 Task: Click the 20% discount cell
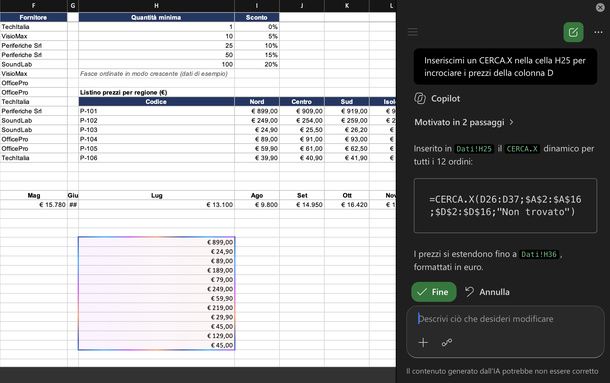(257, 64)
